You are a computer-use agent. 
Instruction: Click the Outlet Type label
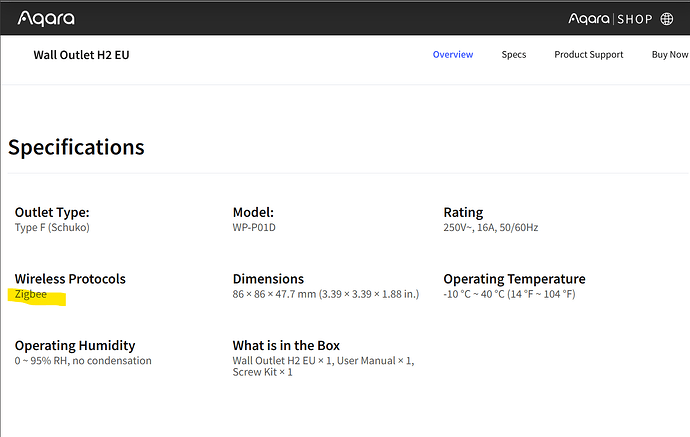point(52,213)
